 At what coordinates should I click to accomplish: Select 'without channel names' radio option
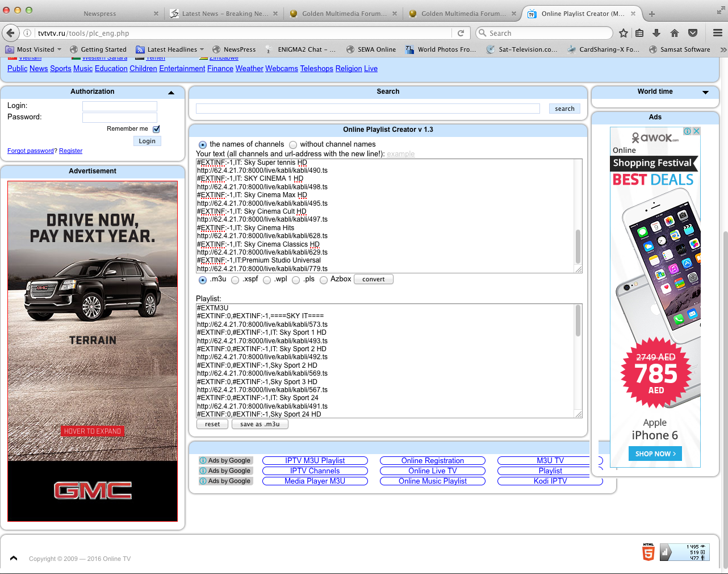click(x=293, y=145)
